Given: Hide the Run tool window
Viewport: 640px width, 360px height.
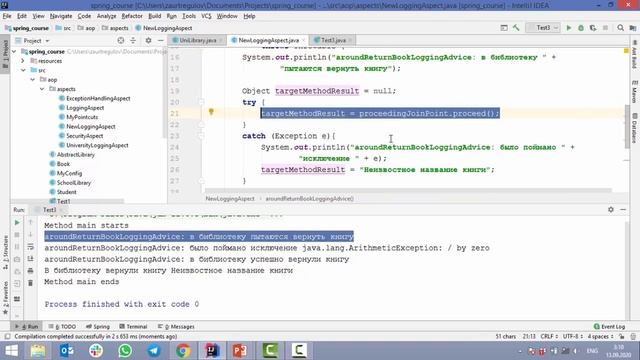Looking at the screenshot, I should [623, 209].
